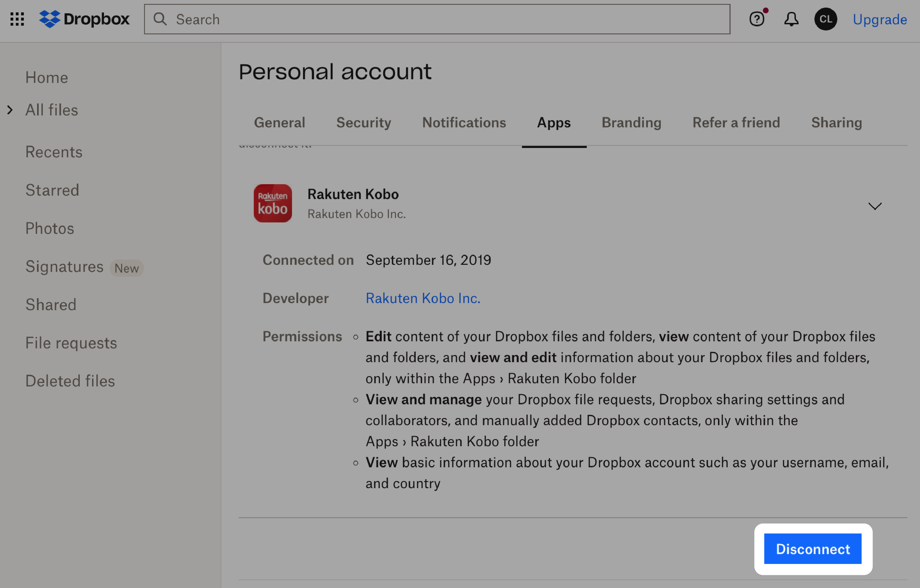Click the Starred sidebar icon

[x=52, y=190]
